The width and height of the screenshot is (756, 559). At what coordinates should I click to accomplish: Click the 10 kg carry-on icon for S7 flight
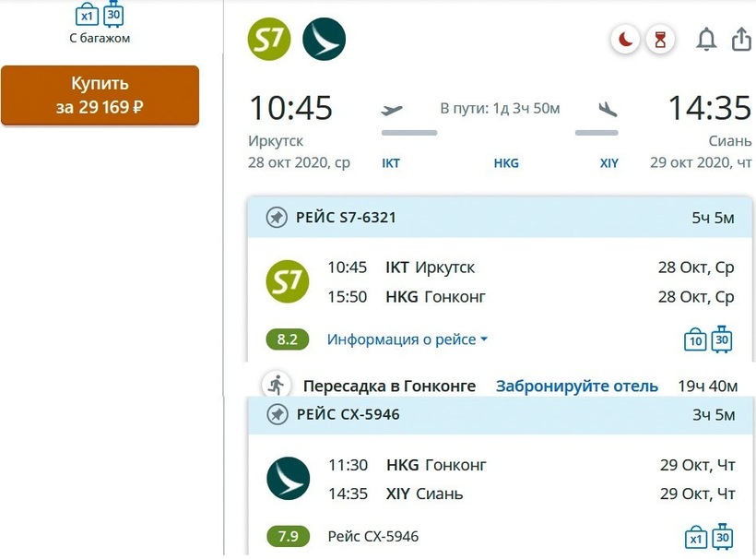(695, 340)
